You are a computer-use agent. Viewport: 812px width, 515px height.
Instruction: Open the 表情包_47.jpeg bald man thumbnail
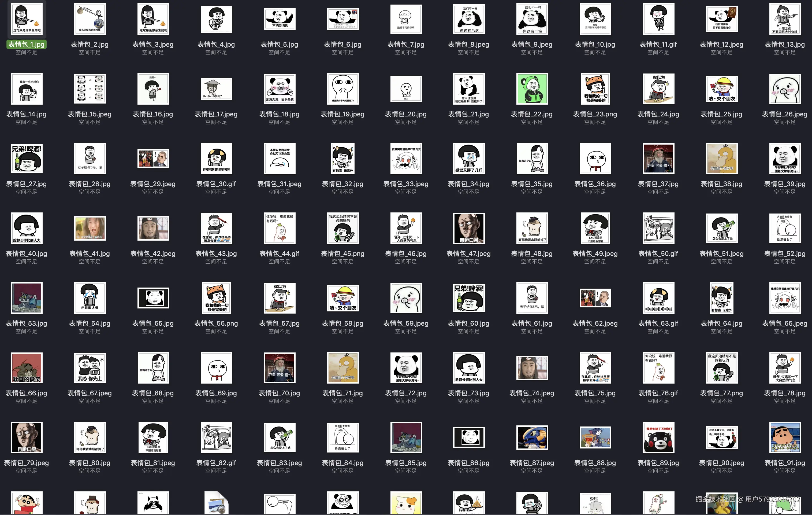pyautogui.click(x=469, y=228)
